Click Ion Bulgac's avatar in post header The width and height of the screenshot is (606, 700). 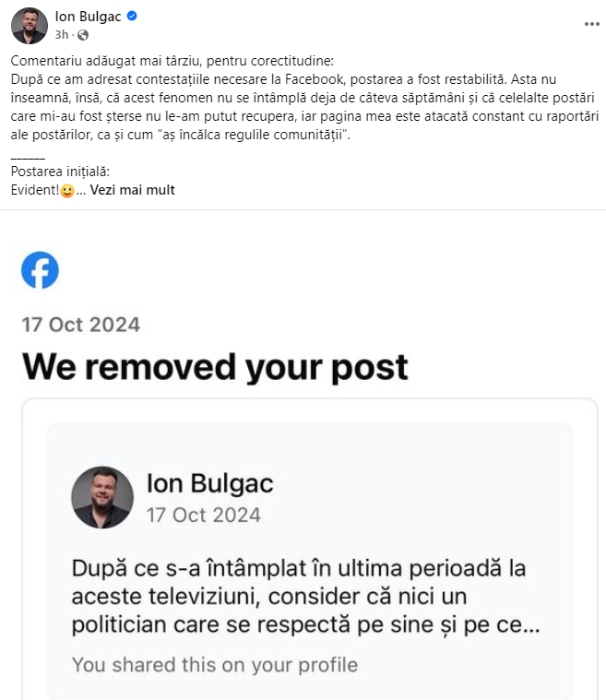coord(30,26)
